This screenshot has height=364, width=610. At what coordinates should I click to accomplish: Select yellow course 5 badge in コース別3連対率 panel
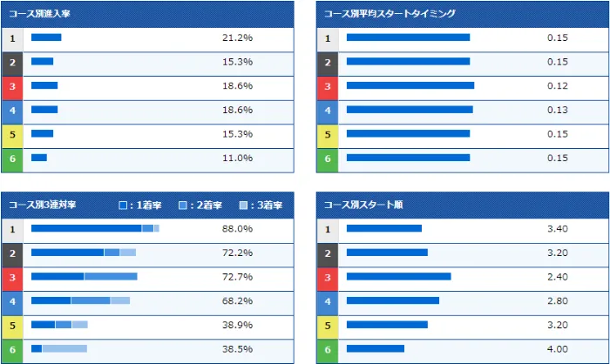click(13, 325)
